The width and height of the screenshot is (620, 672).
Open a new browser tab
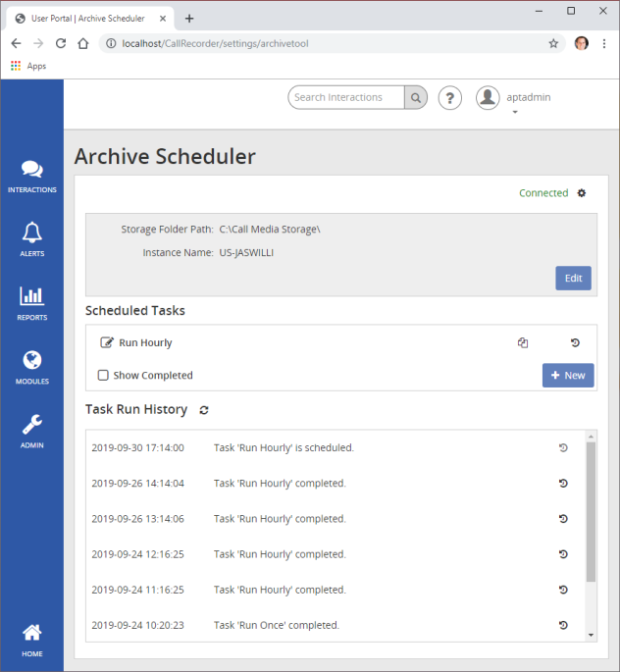189,18
